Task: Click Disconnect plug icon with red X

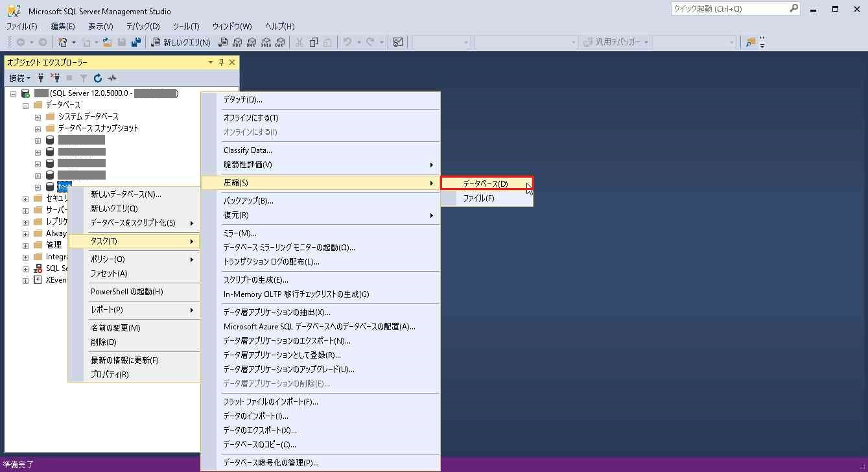Action: tap(55, 78)
